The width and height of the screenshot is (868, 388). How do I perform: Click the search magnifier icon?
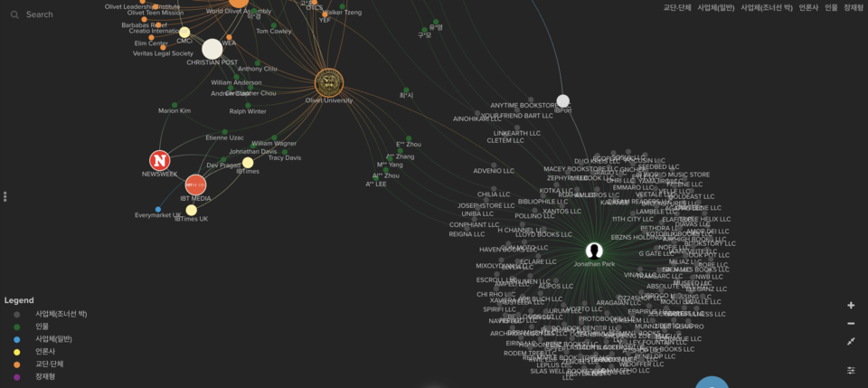tap(14, 14)
